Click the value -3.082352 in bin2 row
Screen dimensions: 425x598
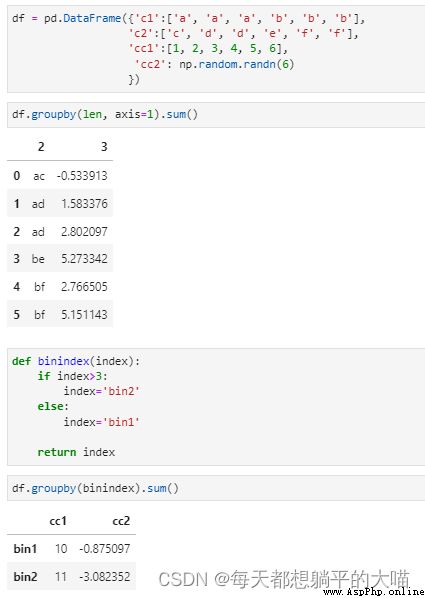coord(105,577)
